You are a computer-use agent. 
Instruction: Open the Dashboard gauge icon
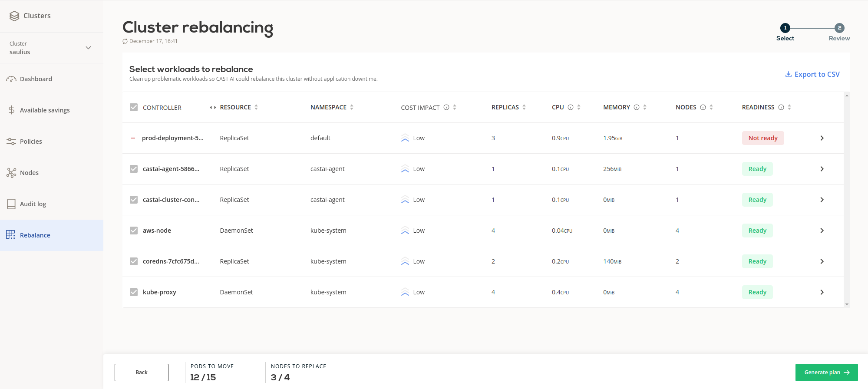coord(11,79)
